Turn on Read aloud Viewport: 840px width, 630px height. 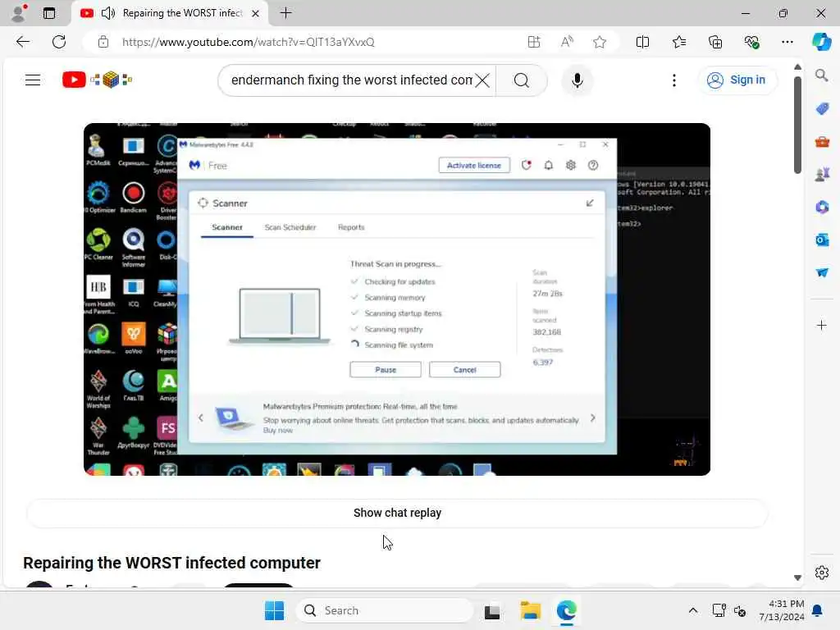coord(567,42)
